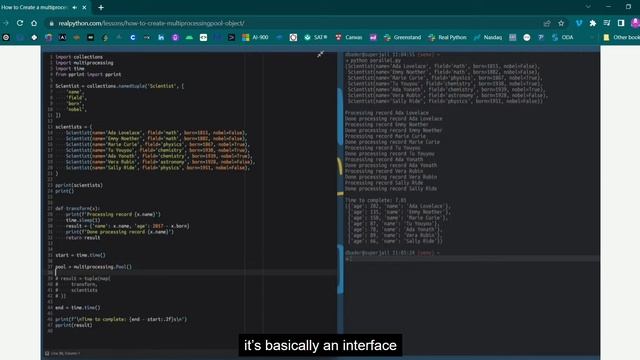640x360 pixels.
Task: Open the purple 'ed' bookmark icon
Action: pyautogui.click(x=373, y=37)
